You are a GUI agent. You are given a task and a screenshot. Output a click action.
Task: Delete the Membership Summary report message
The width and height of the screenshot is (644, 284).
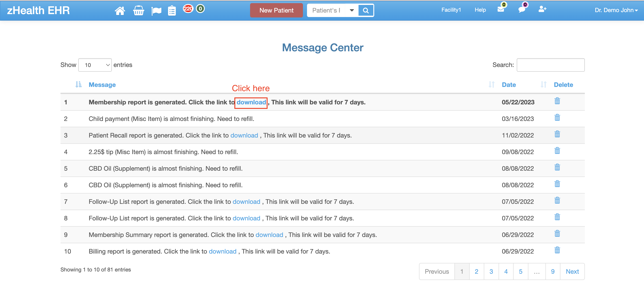[557, 234]
